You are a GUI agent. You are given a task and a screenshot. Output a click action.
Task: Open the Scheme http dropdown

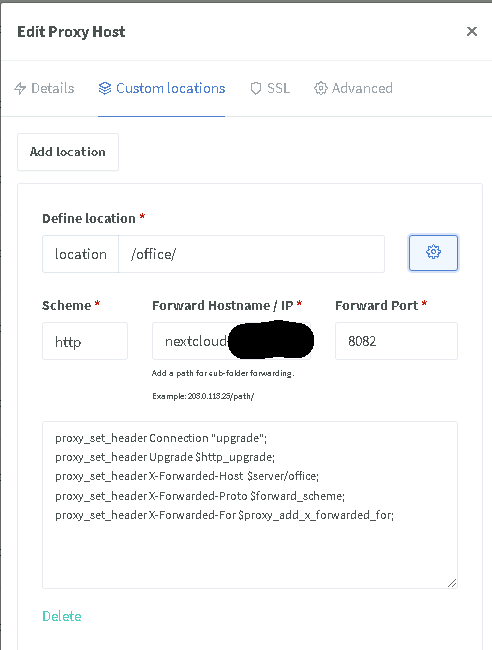pyautogui.click(x=85, y=341)
